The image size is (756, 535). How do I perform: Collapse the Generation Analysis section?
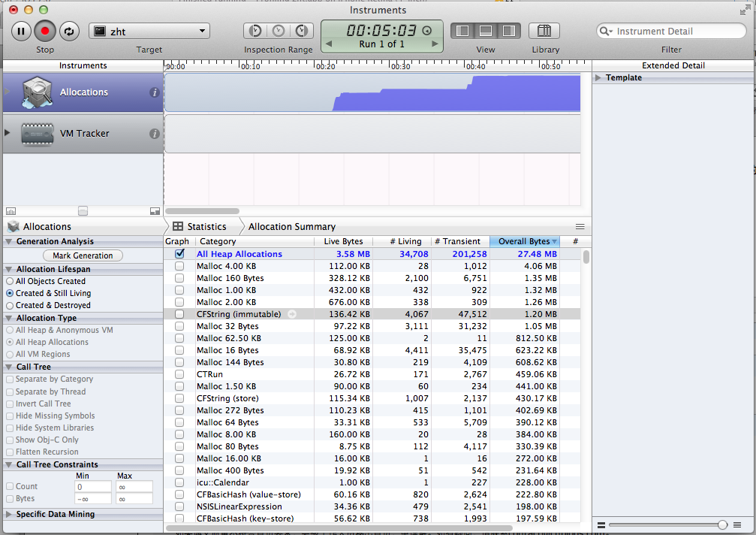pos(9,242)
